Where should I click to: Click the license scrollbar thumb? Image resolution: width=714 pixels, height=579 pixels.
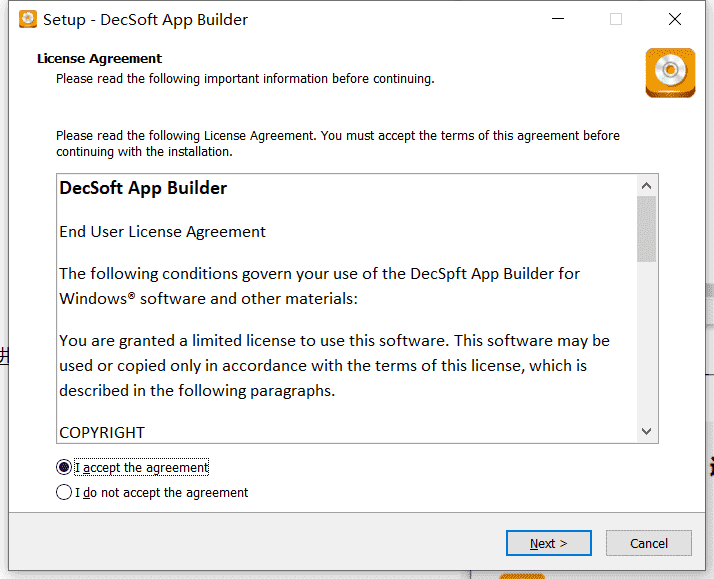tap(647, 229)
